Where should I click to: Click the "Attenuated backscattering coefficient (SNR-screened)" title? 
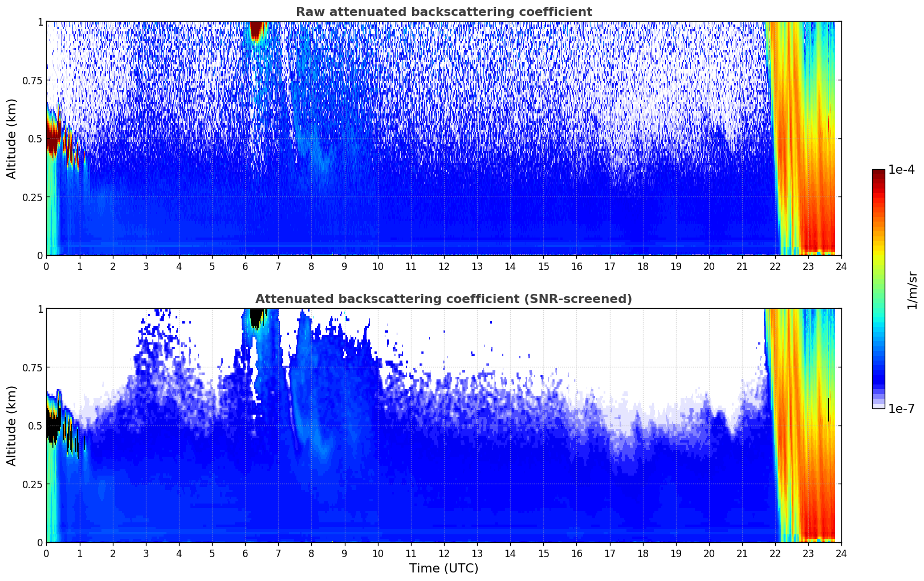coord(443,299)
